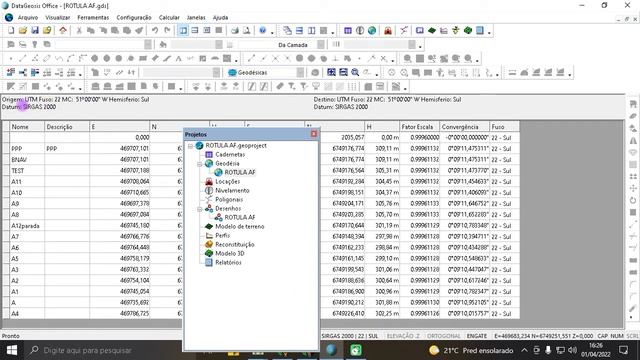Select Poligonais in the Projetos tree
Image resolution: width=640 pixels, height=360 pixels.
(229, 200)
